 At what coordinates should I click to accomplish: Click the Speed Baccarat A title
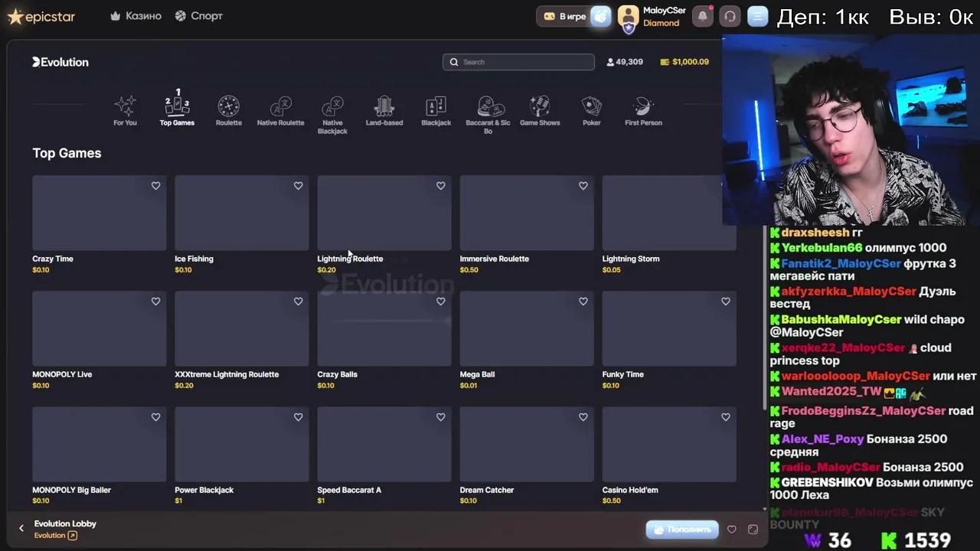coord(349,490)
